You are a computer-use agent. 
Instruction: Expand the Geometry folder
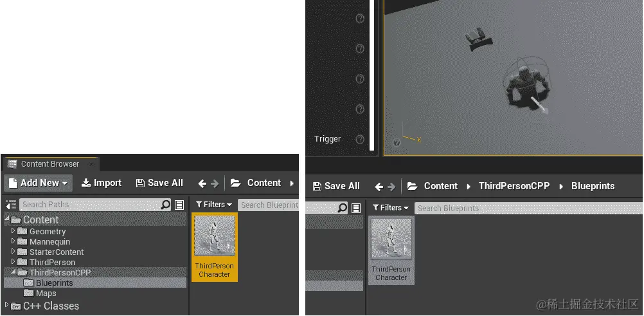(x=13, y=231)
